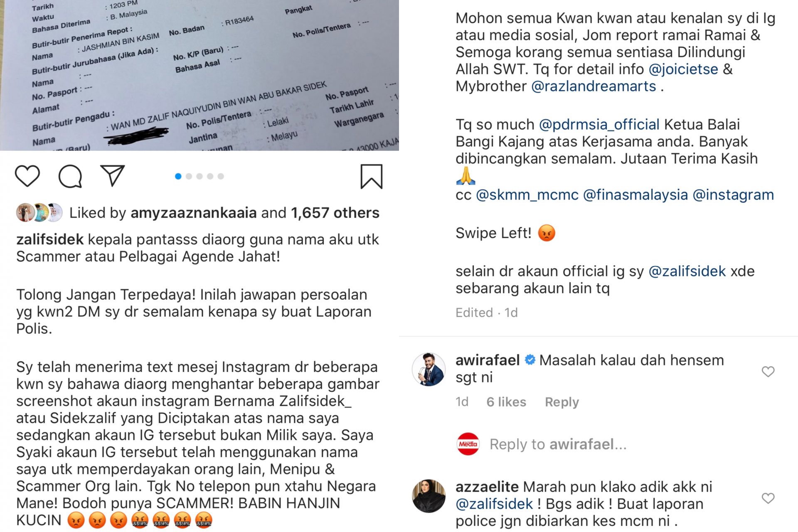798x532 pixels.
Task: Tap awirafael's blue verified badge
Action: pyautogui.click(x=530, y=360)
